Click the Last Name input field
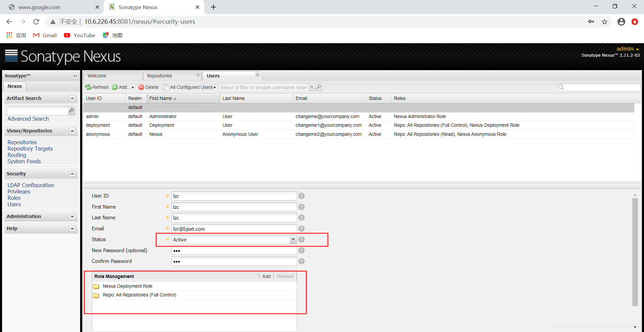Screen dimensions: 644x332 coord(234,218)
